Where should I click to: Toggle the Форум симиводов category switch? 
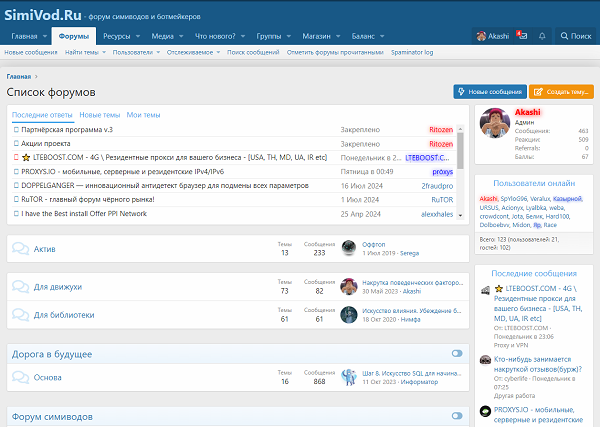[x=457, y=416]
